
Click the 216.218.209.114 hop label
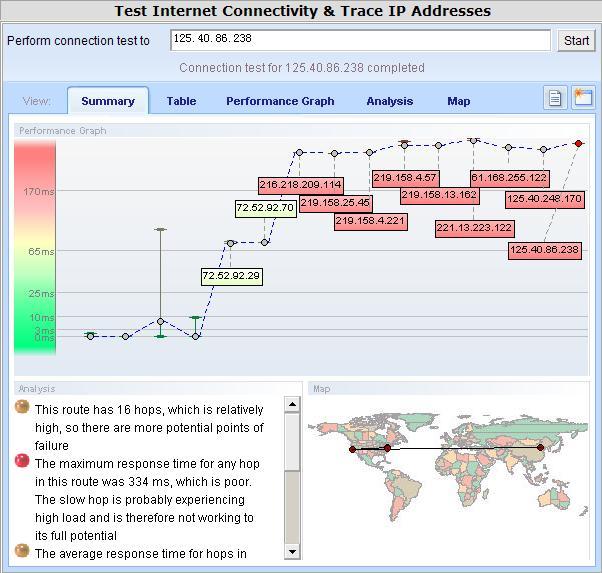coord(300,185)
